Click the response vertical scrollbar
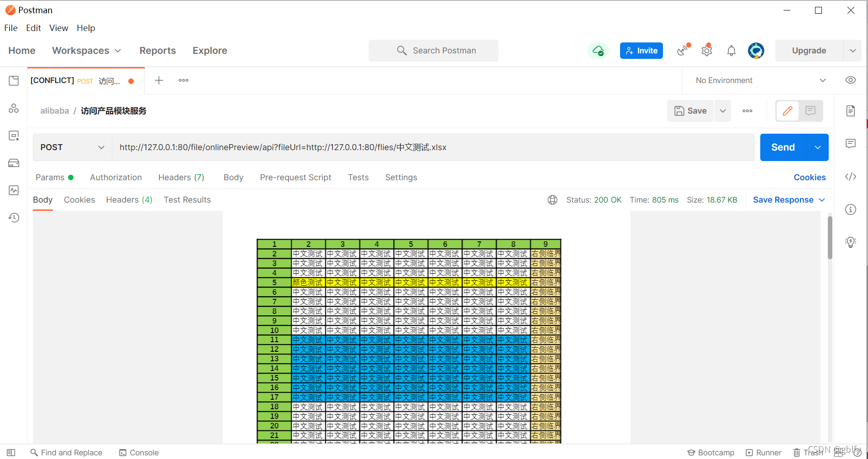The width and height of the screenshot is (868, 459). pyautogui.click(x=830, y=237)
